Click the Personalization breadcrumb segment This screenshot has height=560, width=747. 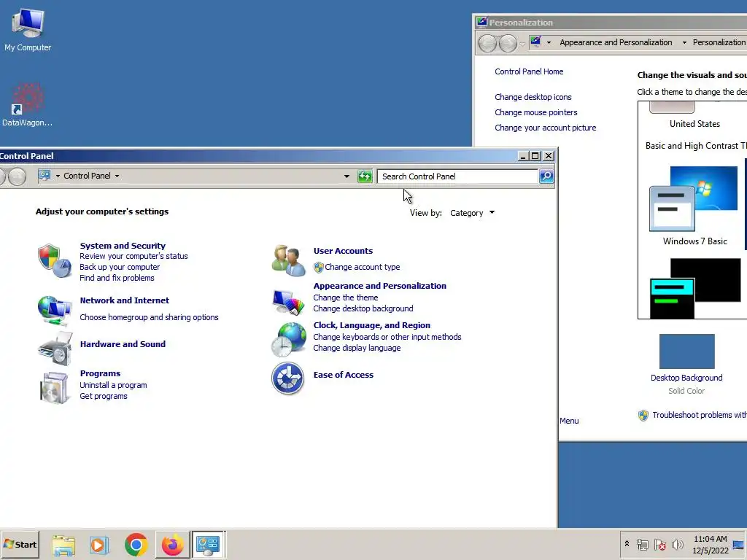pyautogui.click(x=719, y=42)
